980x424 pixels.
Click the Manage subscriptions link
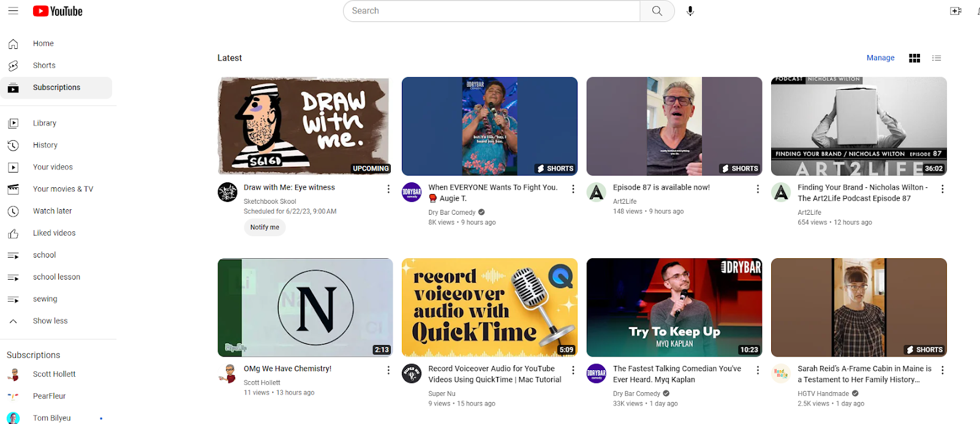pyautogui.click(x=880, y=58)
